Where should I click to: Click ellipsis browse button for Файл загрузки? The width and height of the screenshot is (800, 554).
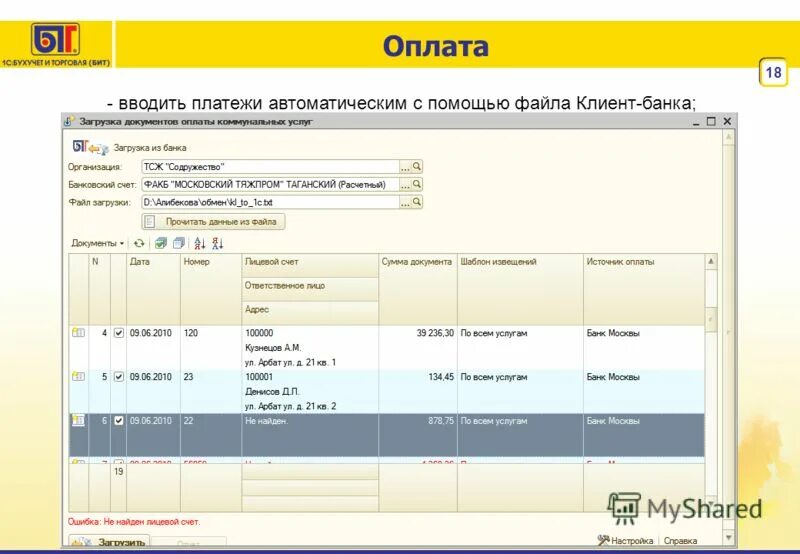pyautogui.click(x=405, y=202)
